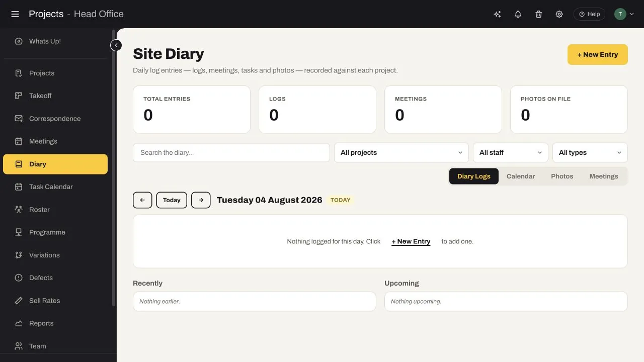
Task: Click the Diary book icon
Action: pos(19,164)
